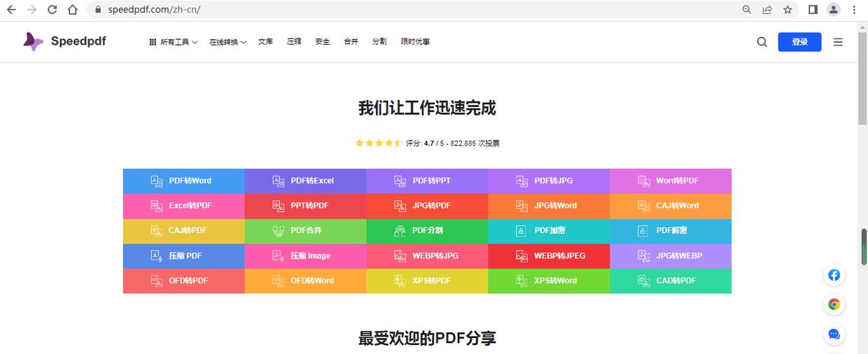Click the PDF合并 merge icon
868x354 pixels.
279,231
